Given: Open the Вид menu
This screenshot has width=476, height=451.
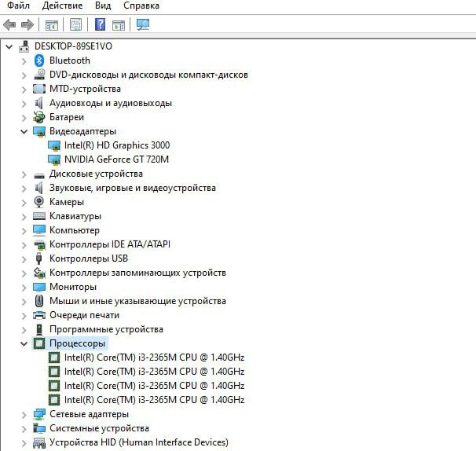Looking at the screenshot, I should coord(103,5).
